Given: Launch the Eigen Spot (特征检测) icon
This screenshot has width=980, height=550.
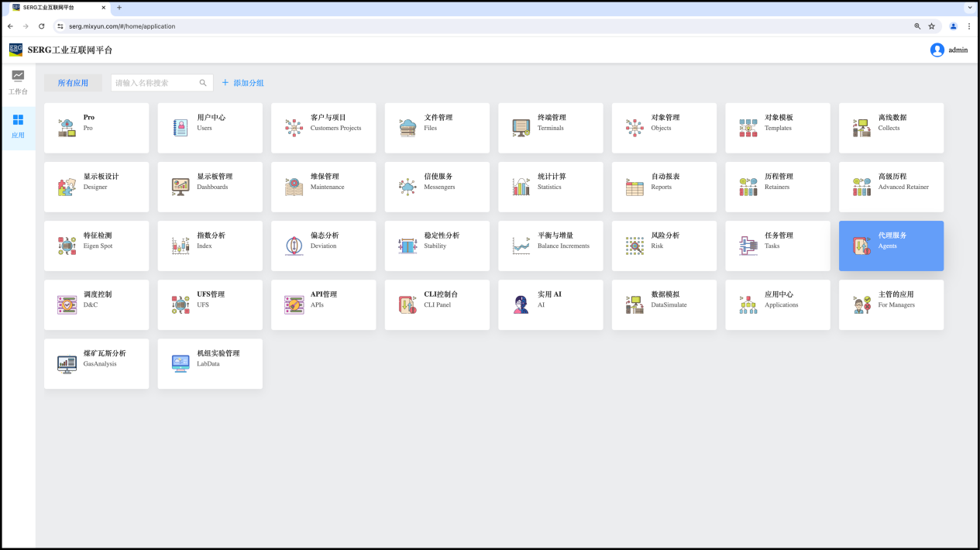Looking at the screenshot, I should [67, 246].
